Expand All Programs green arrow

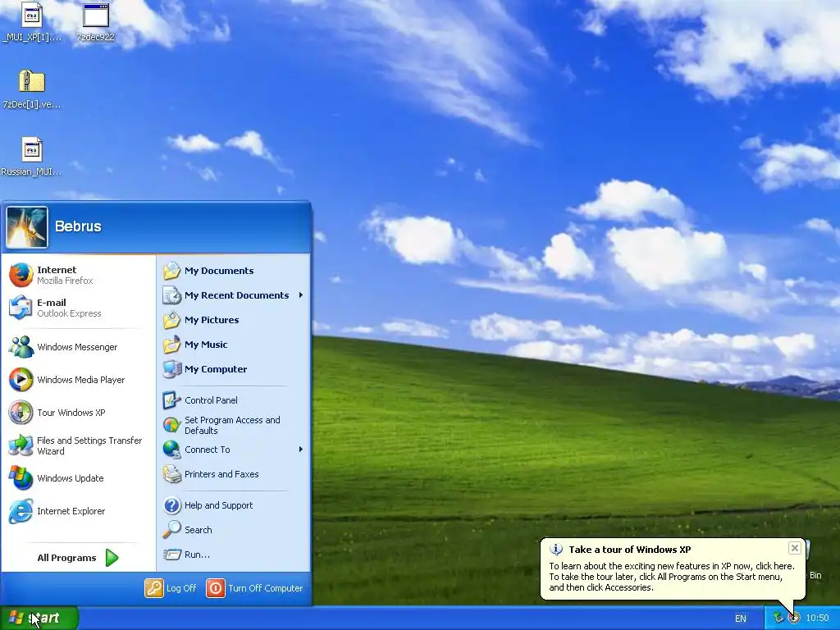112,558
